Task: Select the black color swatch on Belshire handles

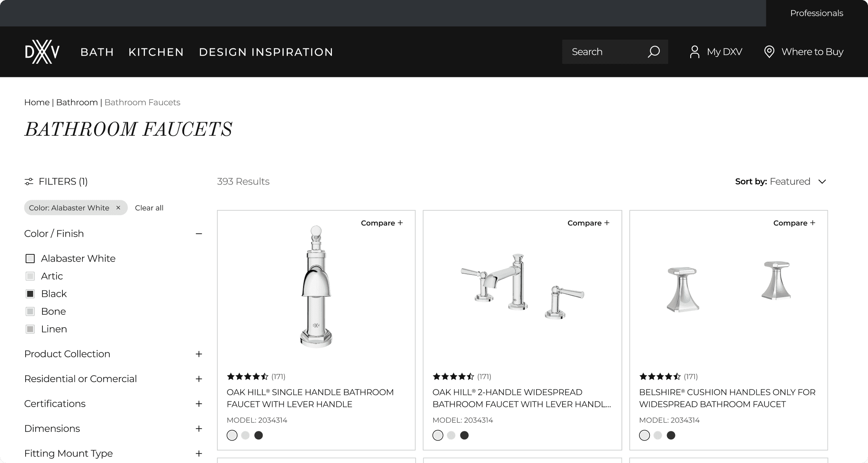Action: (x=671, y=435)
